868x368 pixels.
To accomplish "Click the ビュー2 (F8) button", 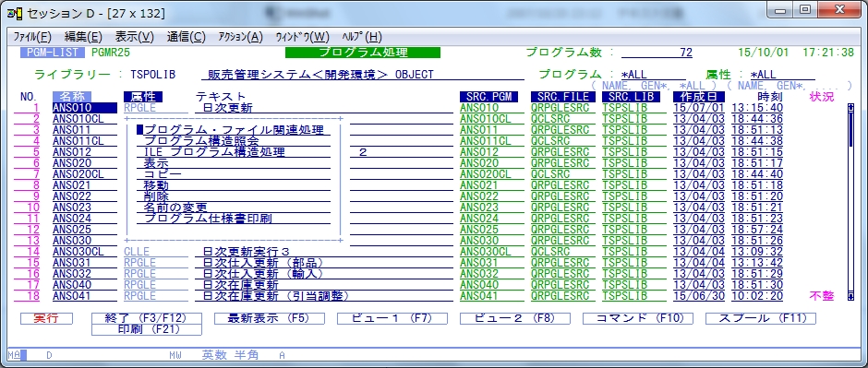I will coord(515,318).
